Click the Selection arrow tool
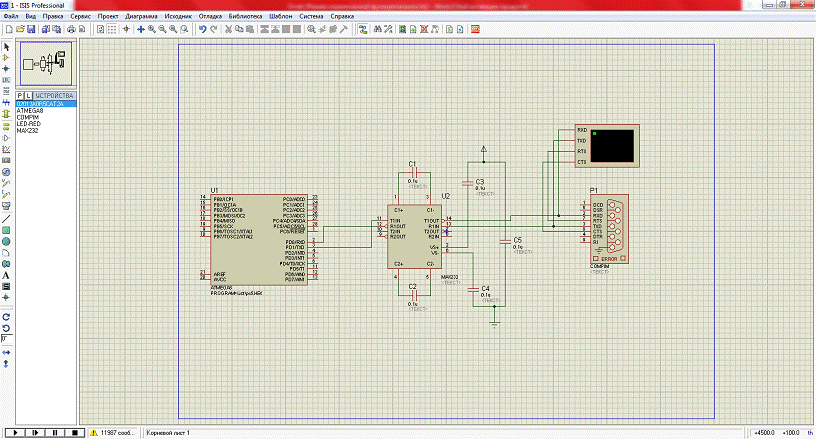816x439 pixels. click(6, 47)
